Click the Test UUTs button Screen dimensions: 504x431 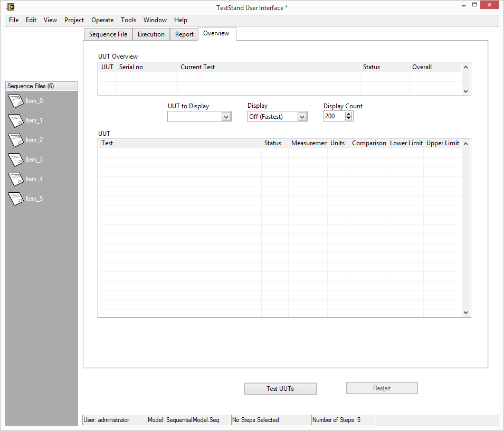point(280,388)
